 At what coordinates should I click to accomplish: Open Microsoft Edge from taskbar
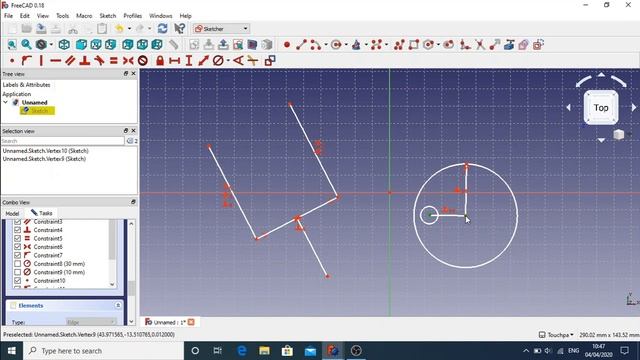click(x=242, y=351)
